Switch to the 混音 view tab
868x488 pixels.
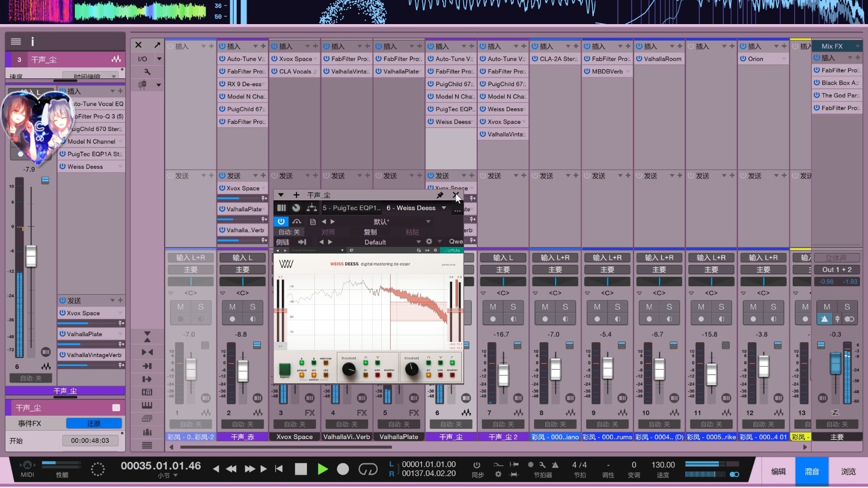tap(812, 471)
